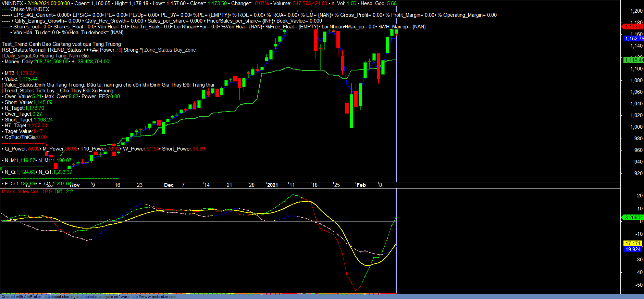Click the 2021 label on date axis
Image resolution: width=644 pixels, height=299 pixels.
272,185
